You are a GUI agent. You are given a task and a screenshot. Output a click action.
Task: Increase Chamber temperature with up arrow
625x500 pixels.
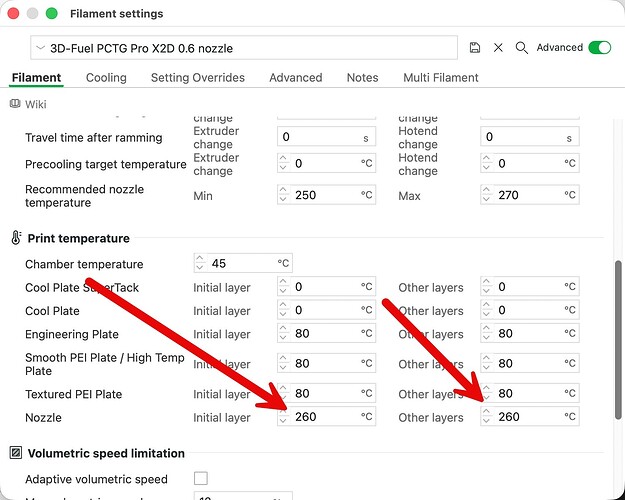point(200,258)
